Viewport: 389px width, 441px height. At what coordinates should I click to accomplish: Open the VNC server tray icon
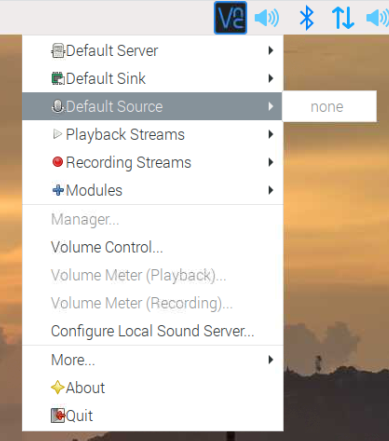click(230, 18)
